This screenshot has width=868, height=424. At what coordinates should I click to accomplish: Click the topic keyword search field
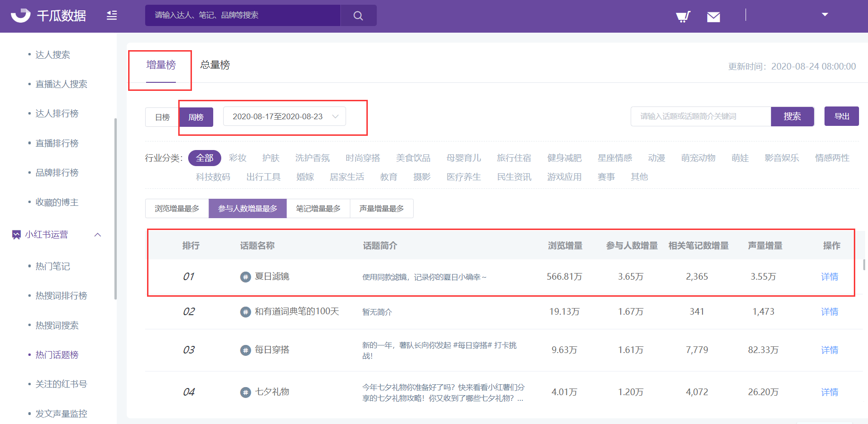pos(701,116)
